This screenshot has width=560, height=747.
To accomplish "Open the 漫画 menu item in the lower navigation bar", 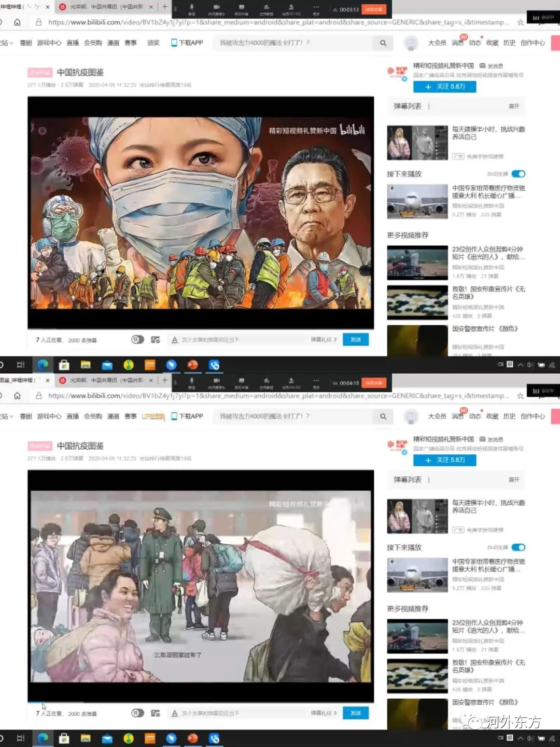I will pyautogui.click(x=113, y=417).
